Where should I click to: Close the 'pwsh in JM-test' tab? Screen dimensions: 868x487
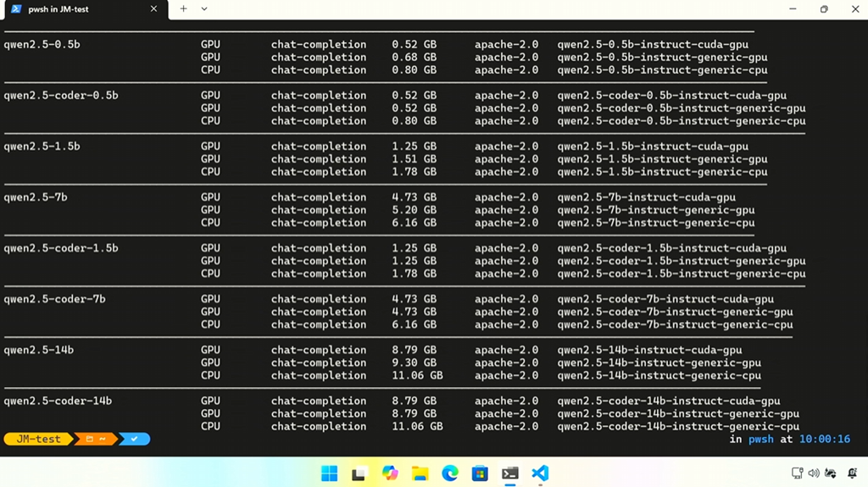tap(153, 8)
